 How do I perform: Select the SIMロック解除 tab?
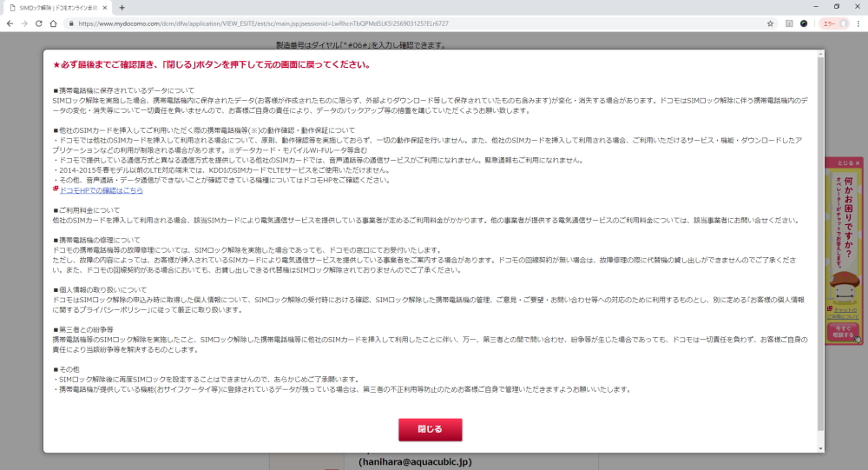click(57, 8)
